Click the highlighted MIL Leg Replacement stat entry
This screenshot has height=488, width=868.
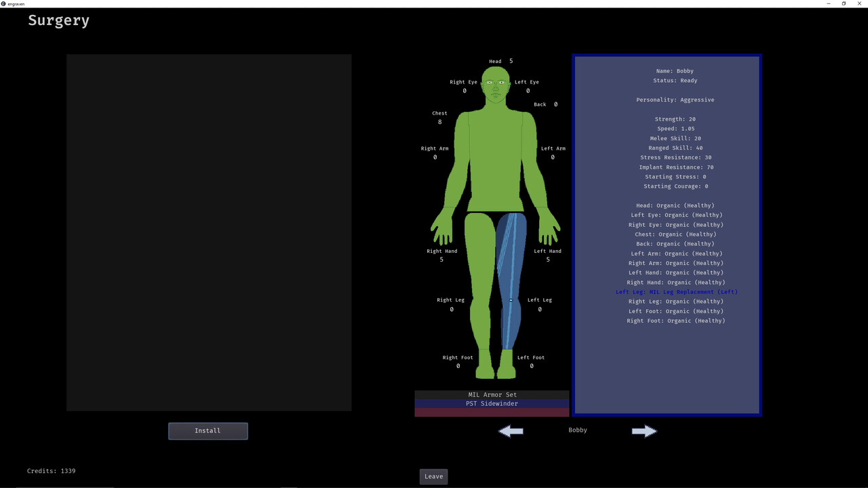(x=676, y=291)
